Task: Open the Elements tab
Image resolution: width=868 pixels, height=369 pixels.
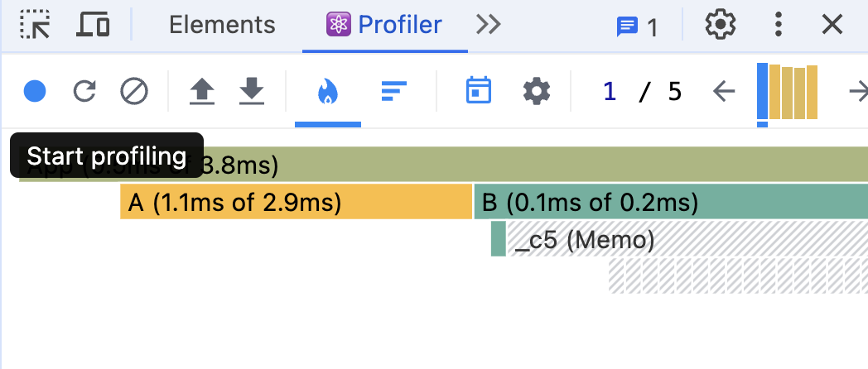Action: 222,25
